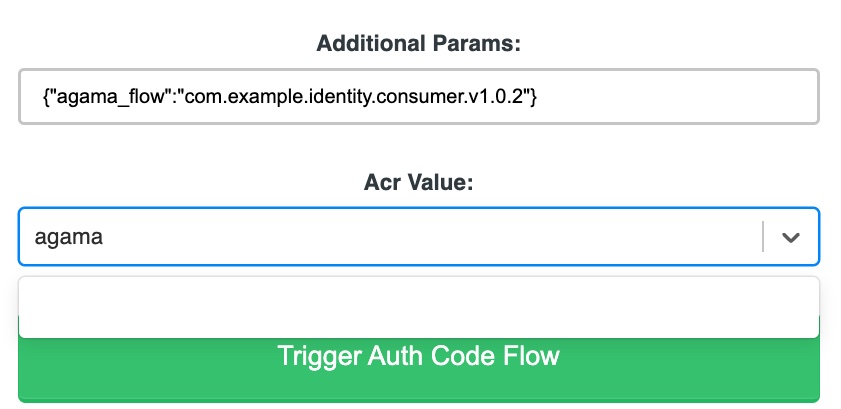Click the down arrow icon beside agama

point(791,237)
